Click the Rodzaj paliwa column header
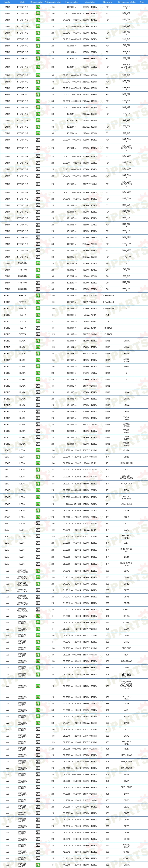This screenshot has width=148, height=868. coord(37,2)
